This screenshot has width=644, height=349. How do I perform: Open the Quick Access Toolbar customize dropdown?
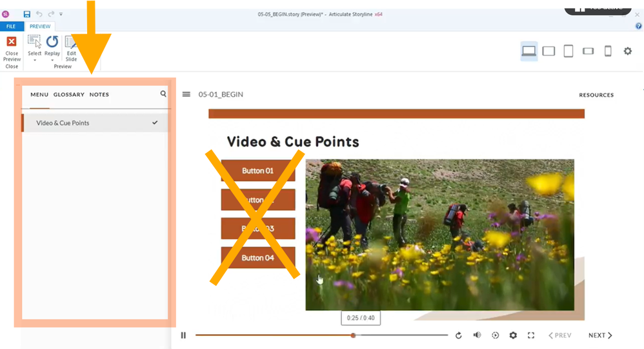(x=61, y=14)
